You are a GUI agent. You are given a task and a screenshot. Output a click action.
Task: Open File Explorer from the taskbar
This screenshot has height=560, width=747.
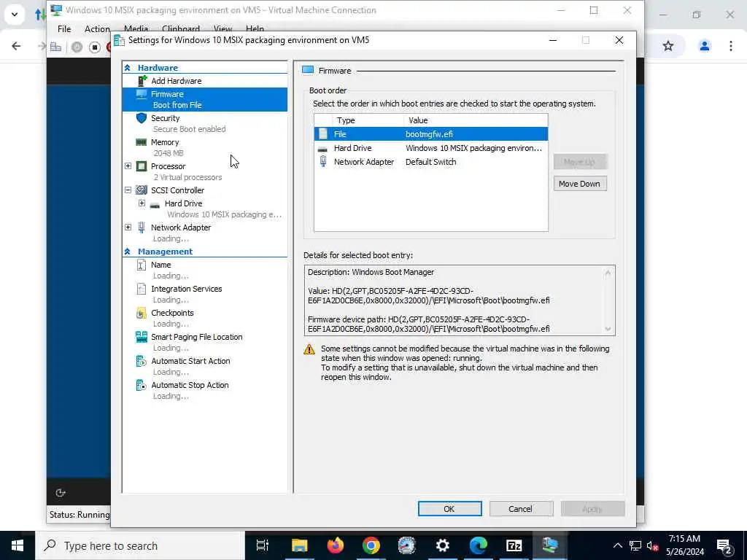(x=299, y=545)
